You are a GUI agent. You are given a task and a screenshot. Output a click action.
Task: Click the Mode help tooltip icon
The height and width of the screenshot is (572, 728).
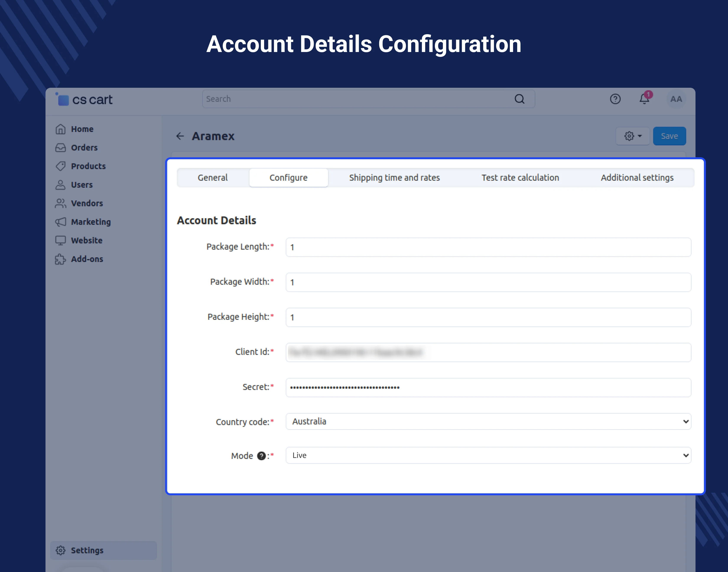tap(261, 456)
